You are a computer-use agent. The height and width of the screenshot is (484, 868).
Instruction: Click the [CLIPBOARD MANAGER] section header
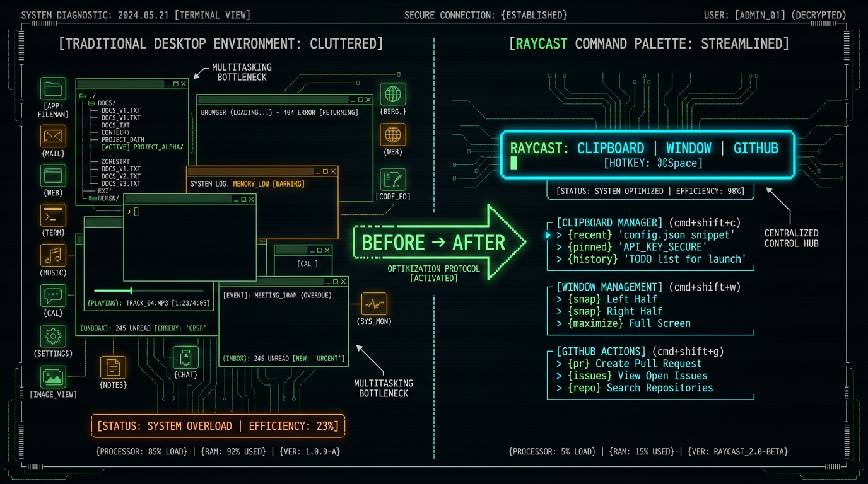coord(609,222)
